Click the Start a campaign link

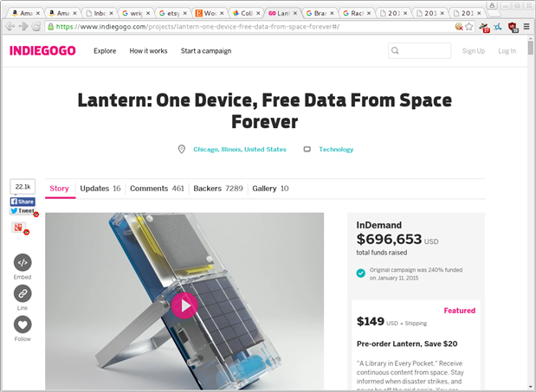click(206, 51)
